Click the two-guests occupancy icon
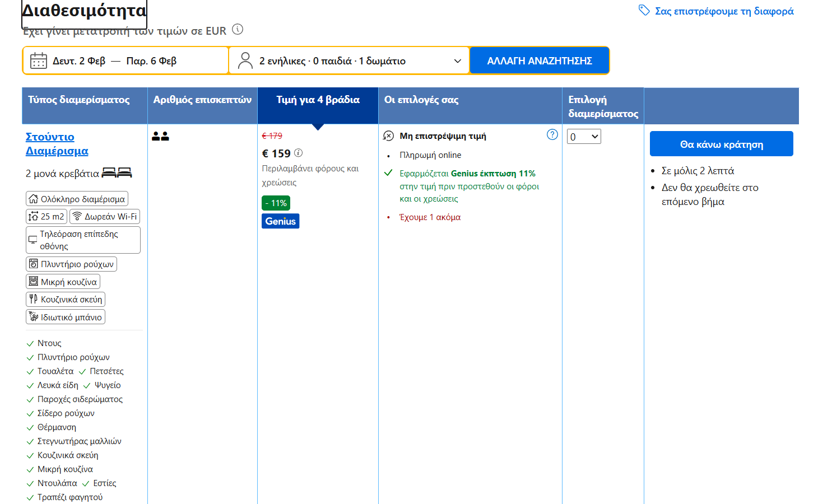832x504 pixels. point(160,136)
